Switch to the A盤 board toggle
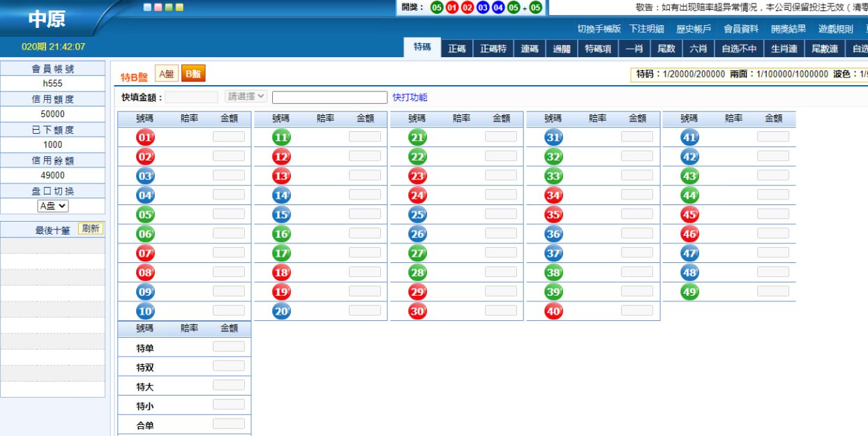Image resolution: width=868 pixels, height=436 pixels. click(166, 74)
